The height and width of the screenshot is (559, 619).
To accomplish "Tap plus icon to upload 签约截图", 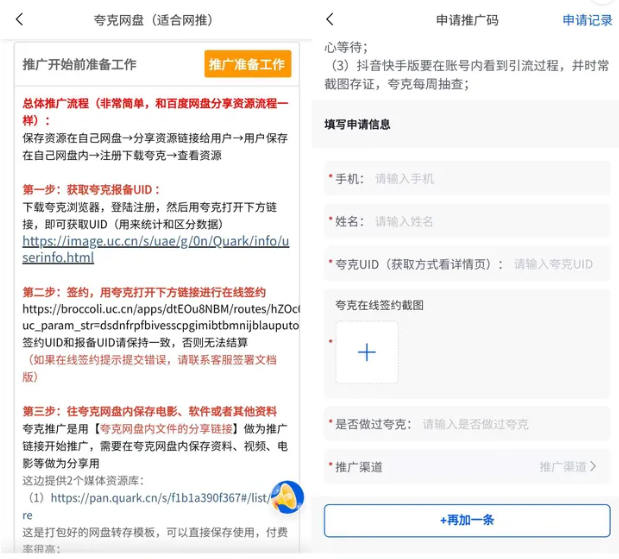I will (x=366, y=352).
